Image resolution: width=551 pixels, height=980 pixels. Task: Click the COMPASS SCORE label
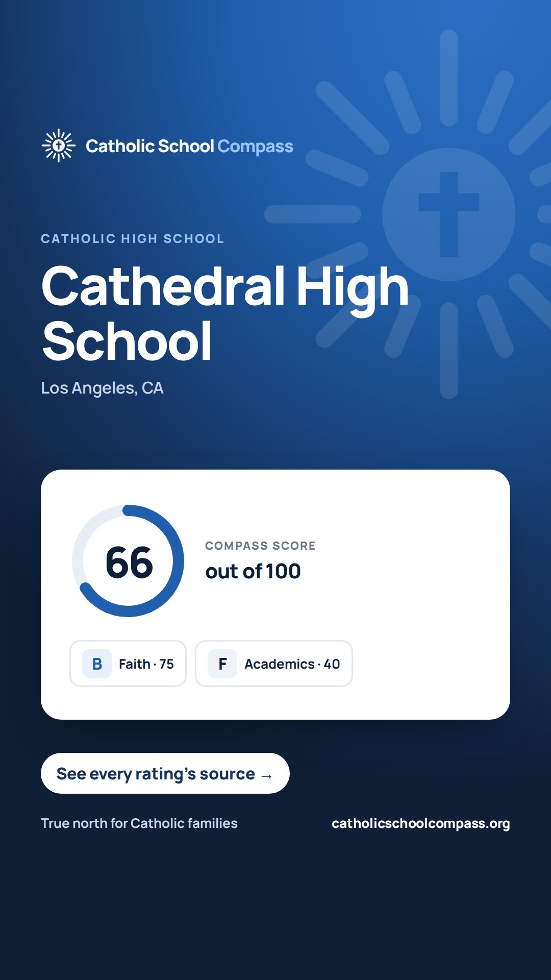click(260, 546)
